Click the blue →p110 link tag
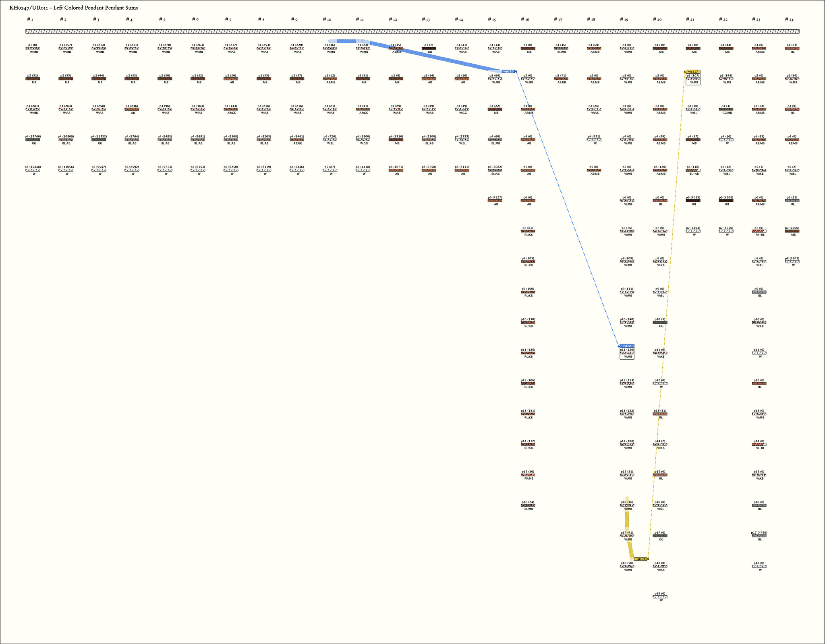 click(508, 71)
